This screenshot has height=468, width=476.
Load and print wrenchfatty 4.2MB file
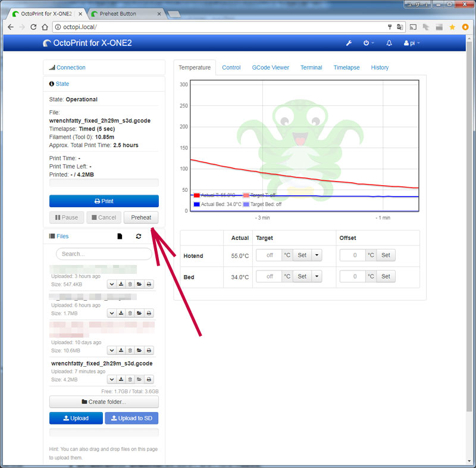pyautogui.click(x=149, y=379)
